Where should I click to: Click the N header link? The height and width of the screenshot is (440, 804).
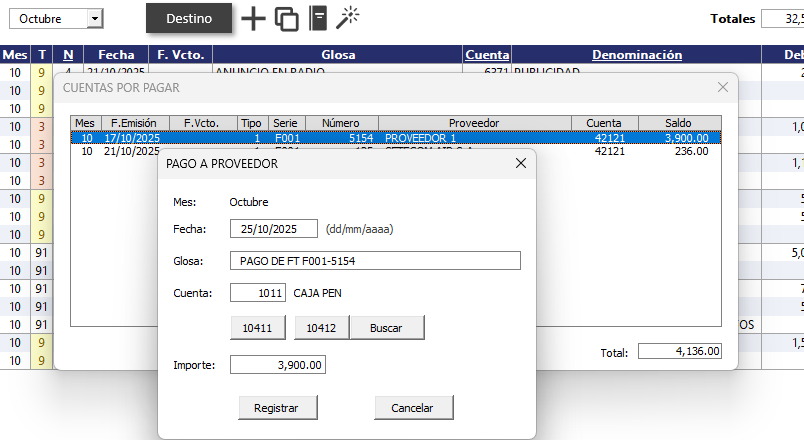coord(68,54)
